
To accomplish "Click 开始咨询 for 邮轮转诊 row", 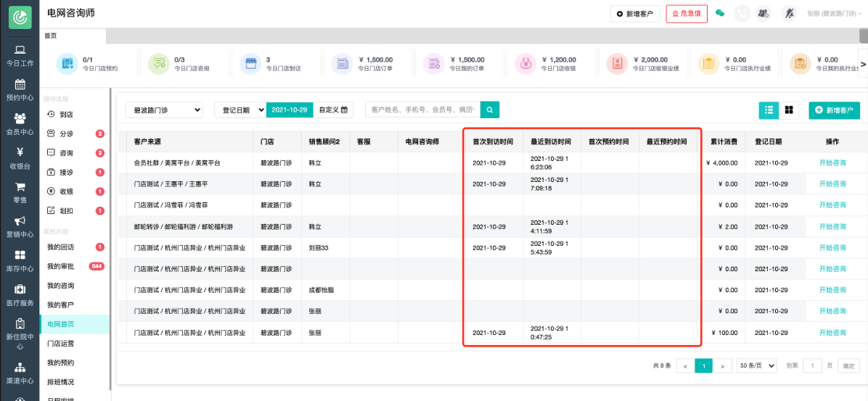I will (x=832, y=227).
